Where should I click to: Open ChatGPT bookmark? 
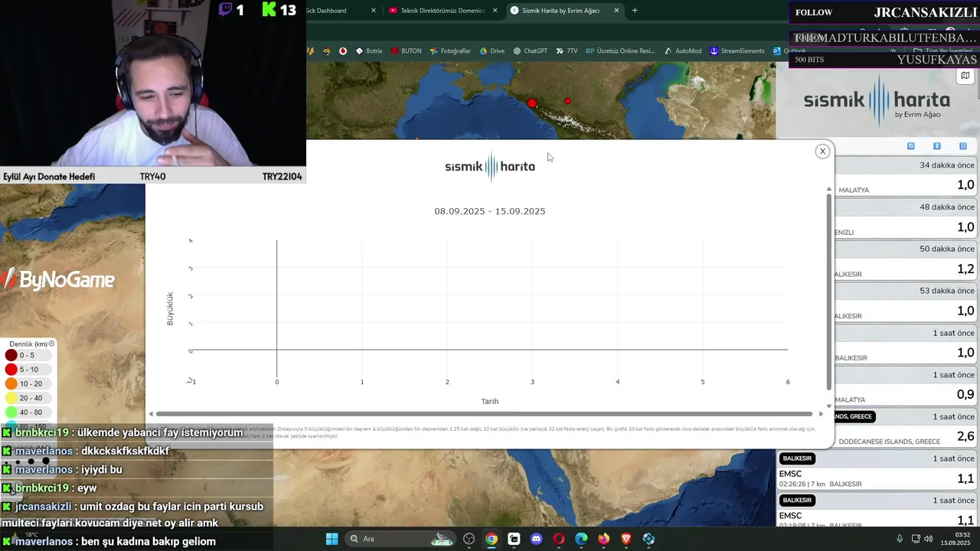tap(531, 51)
